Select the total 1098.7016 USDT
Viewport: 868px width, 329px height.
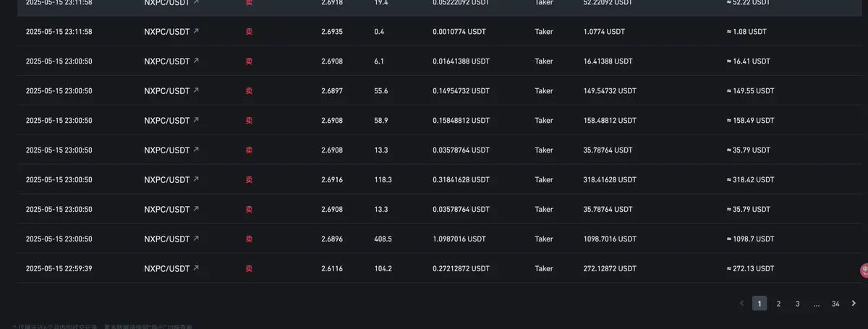point(610,239)
